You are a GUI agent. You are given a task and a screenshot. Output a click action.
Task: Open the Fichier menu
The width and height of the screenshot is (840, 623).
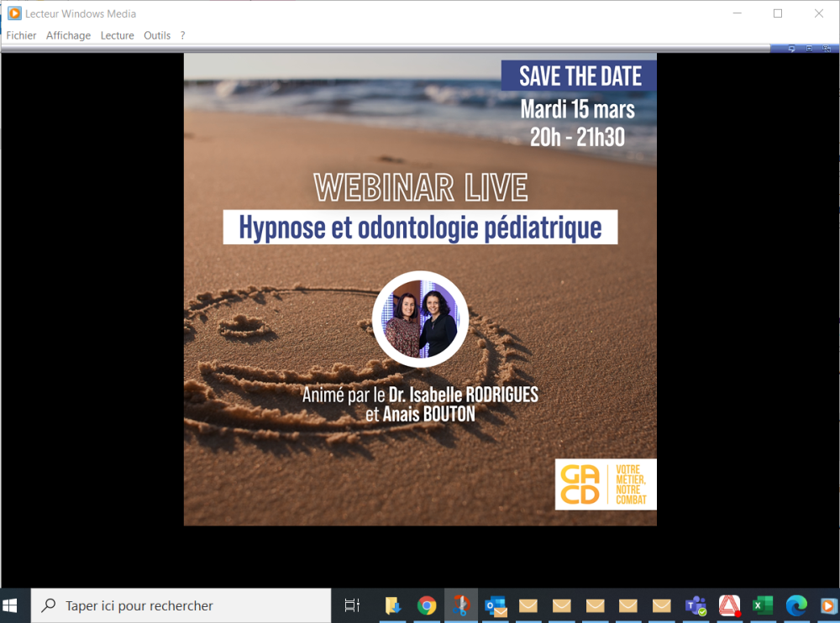point(21,35)
